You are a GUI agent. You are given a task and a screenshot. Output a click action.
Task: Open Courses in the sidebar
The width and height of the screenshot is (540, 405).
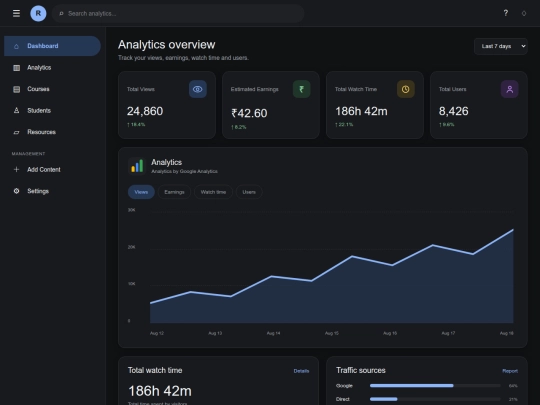52,89
